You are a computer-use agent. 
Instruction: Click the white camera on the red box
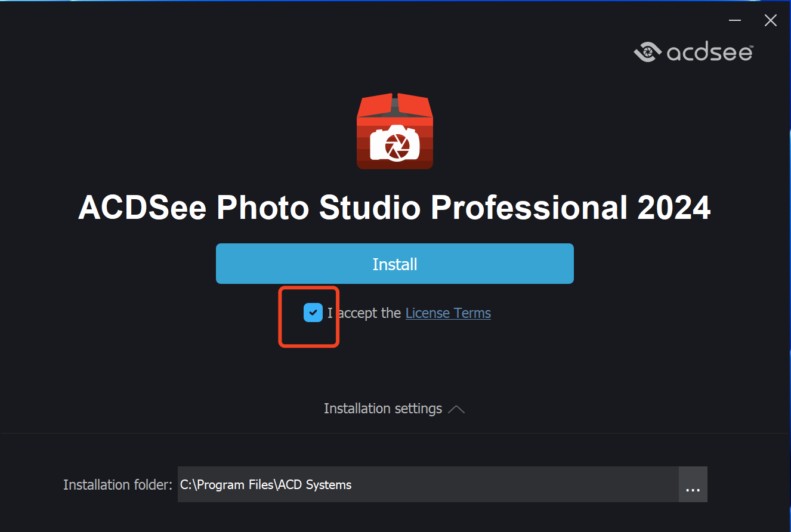click(x=394, y=143)
